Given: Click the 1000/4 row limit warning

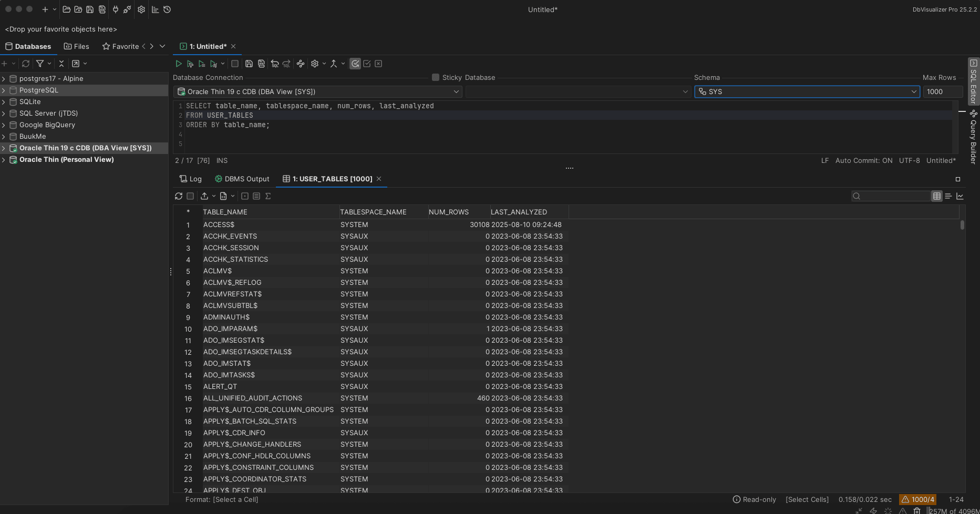Looking at the screenshot, I should click(917, 499).
